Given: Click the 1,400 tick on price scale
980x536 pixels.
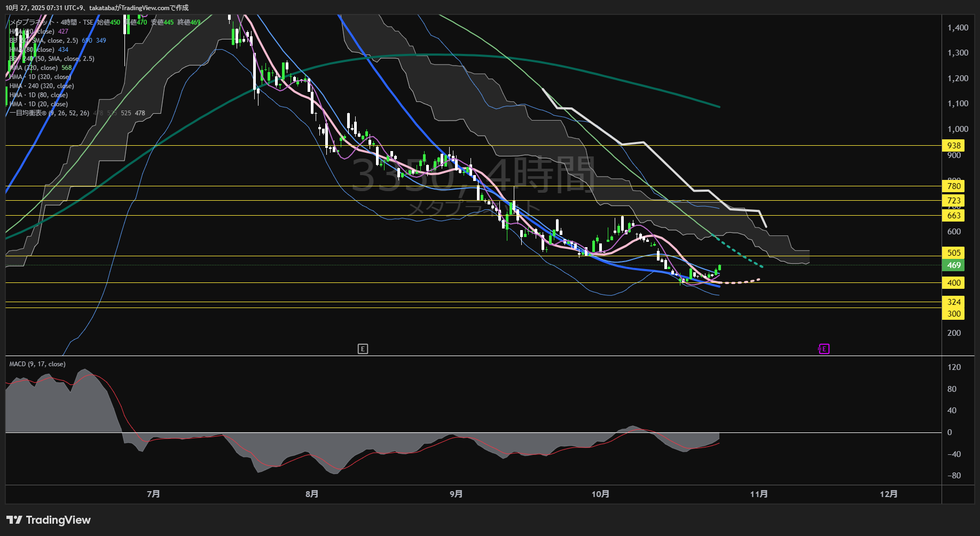Looking at the screenshot, I should click(958, 28).
